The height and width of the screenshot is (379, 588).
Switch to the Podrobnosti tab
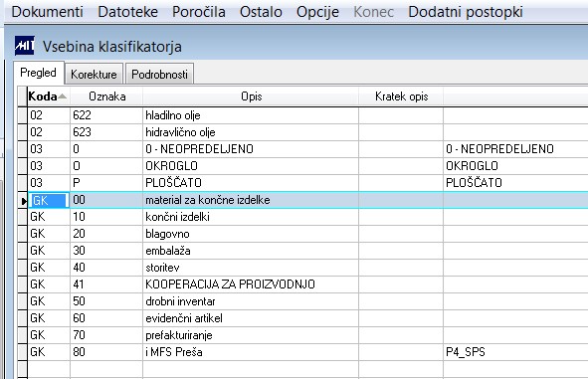159,75
